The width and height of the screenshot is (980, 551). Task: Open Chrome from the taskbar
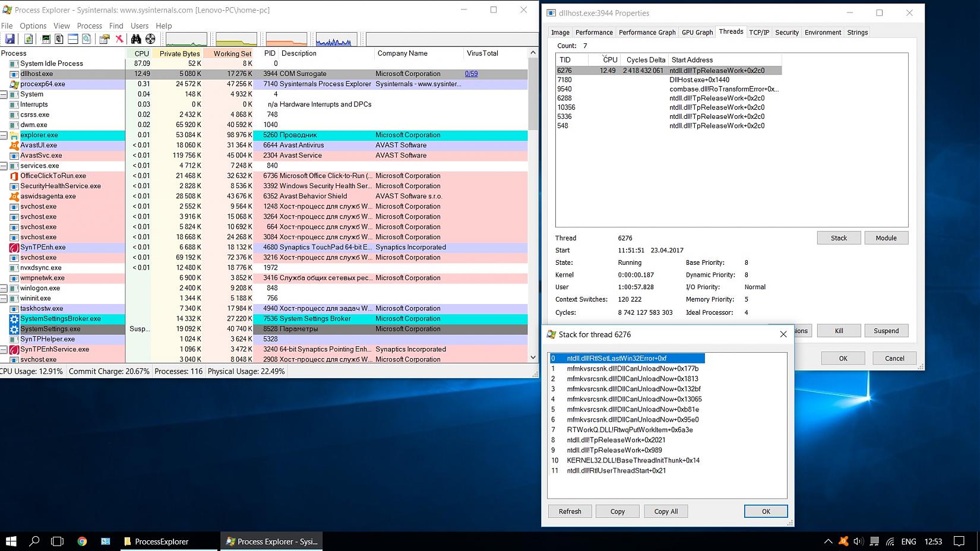(x=82, y=541)
